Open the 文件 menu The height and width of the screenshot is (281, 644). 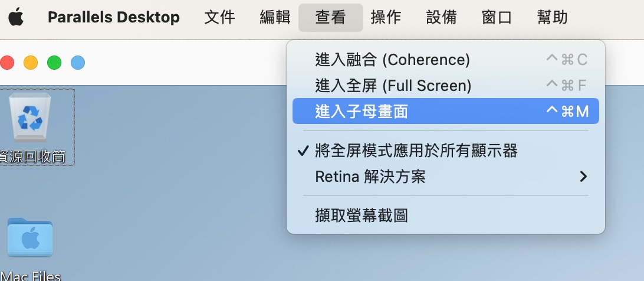220,17
